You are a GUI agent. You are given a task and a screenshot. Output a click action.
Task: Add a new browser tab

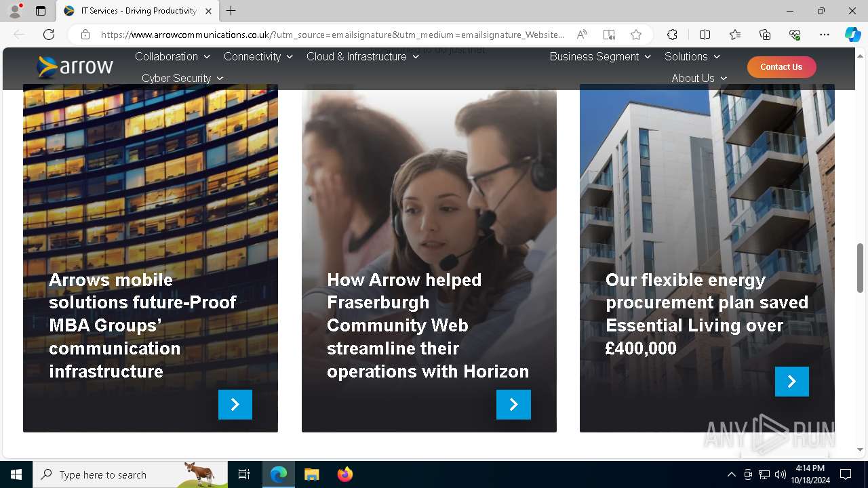(x=231, y=11)
